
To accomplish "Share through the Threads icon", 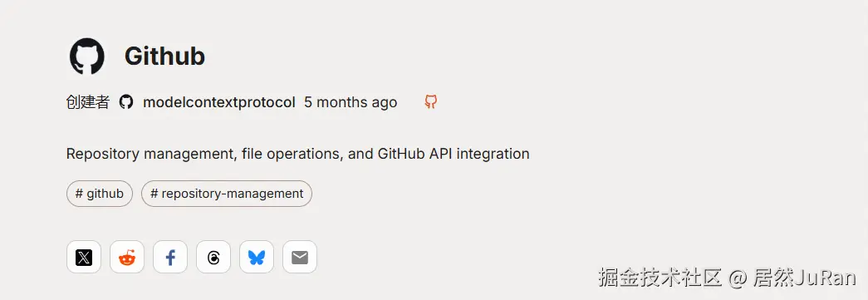I will tap(213, 257).
